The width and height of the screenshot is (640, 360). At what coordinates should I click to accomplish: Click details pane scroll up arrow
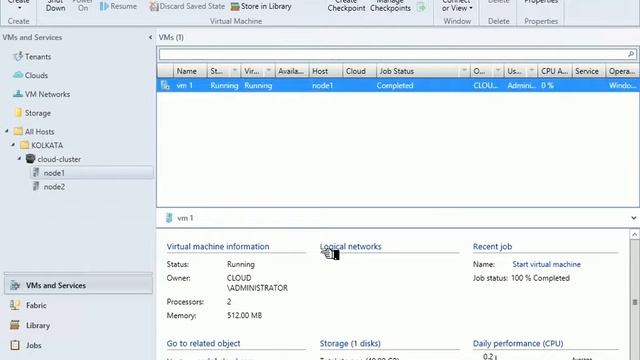634,234
